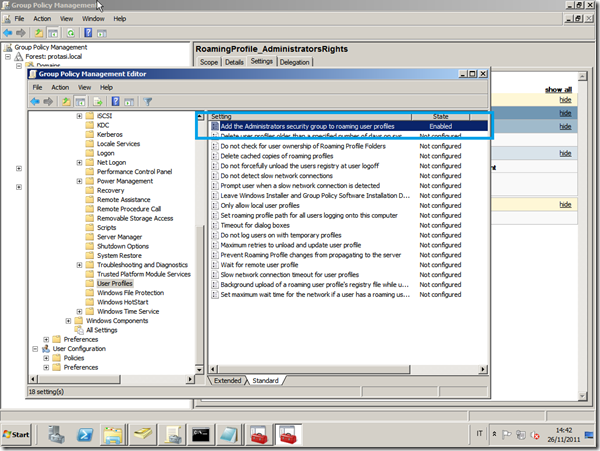Switch to the Extended tab
Image resolution: width=600 pixels, height=451 pixels.
coord(227,380)
